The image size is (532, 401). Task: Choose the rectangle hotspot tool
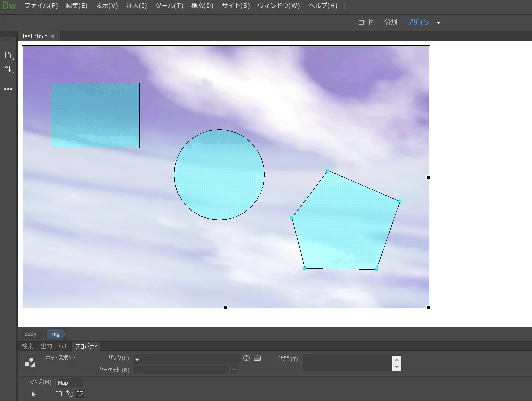point(59,394)
